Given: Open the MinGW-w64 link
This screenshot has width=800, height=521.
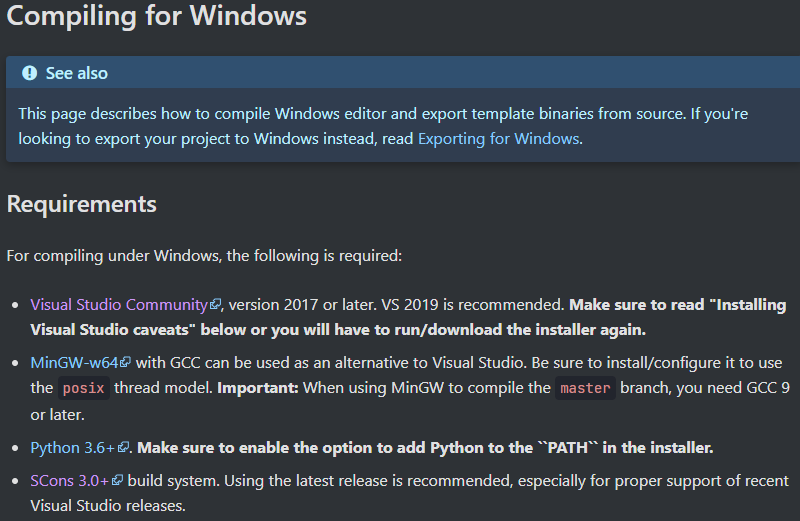Looking at the screenshot, I should click(x=74, y=362).
